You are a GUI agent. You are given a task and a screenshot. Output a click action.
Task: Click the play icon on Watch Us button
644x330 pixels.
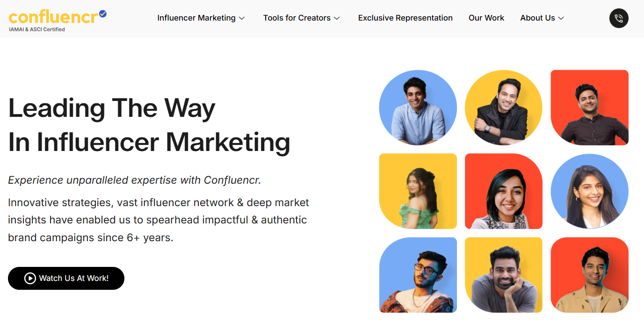30,279
